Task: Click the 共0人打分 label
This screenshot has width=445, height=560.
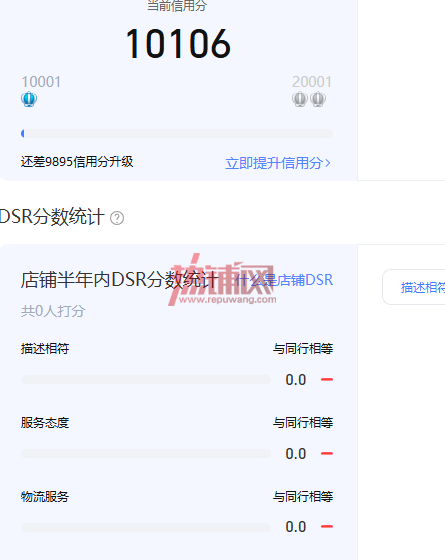Action: (x=53, y=311)
